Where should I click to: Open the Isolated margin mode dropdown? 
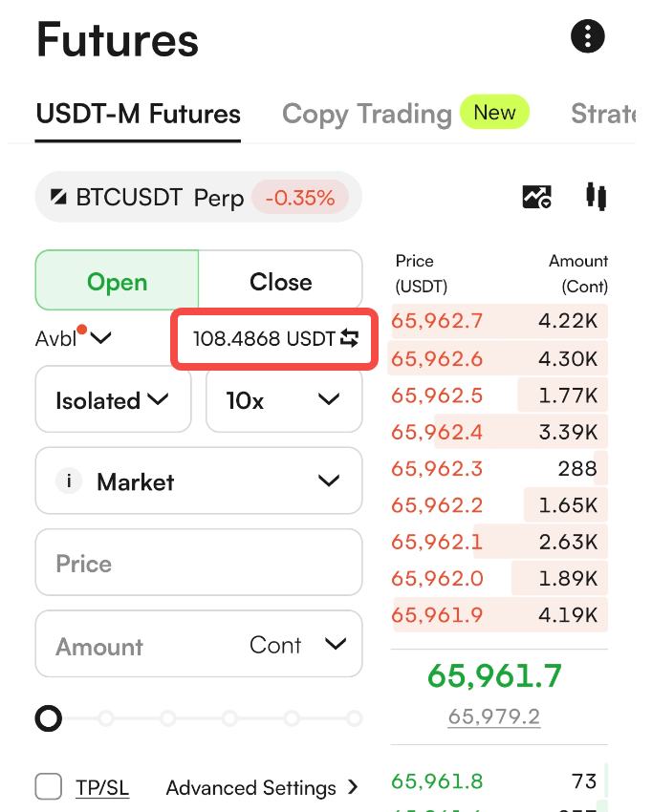tap(113, 399)
